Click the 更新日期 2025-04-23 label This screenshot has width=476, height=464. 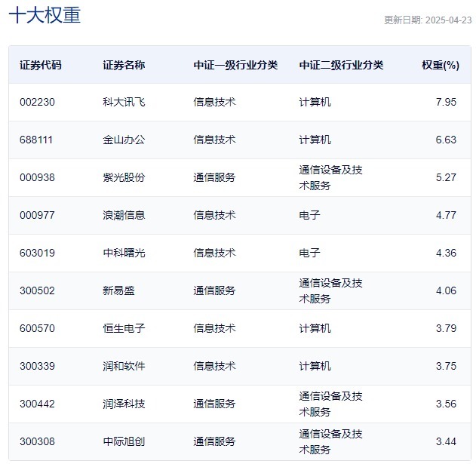tap(428, 20)
